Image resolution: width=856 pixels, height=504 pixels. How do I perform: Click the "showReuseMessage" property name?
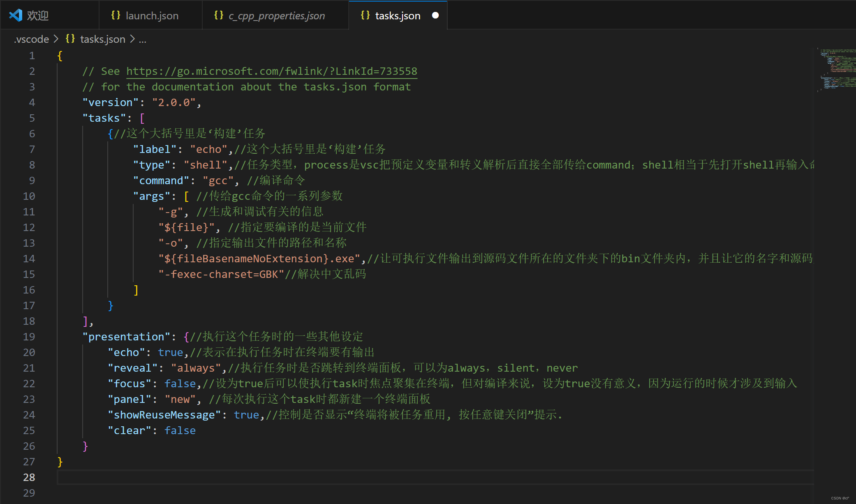pyautogui.click(x=164, y=415)
